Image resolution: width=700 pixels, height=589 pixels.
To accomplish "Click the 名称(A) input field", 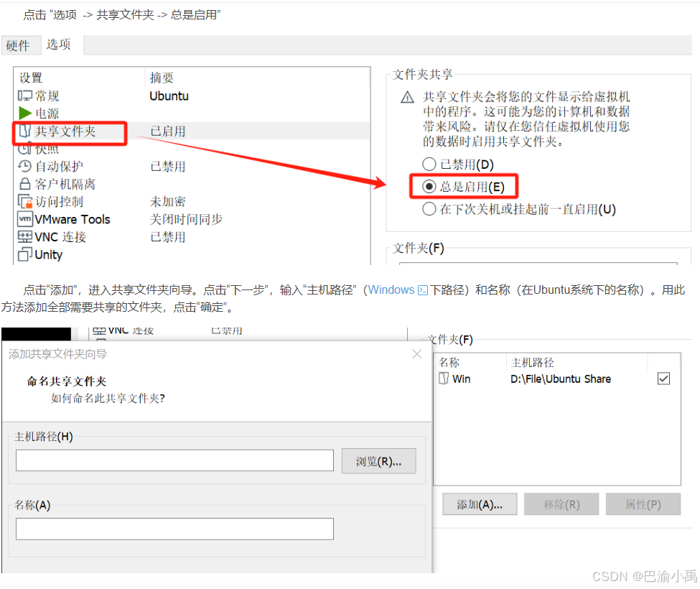I will click(174, 529).
